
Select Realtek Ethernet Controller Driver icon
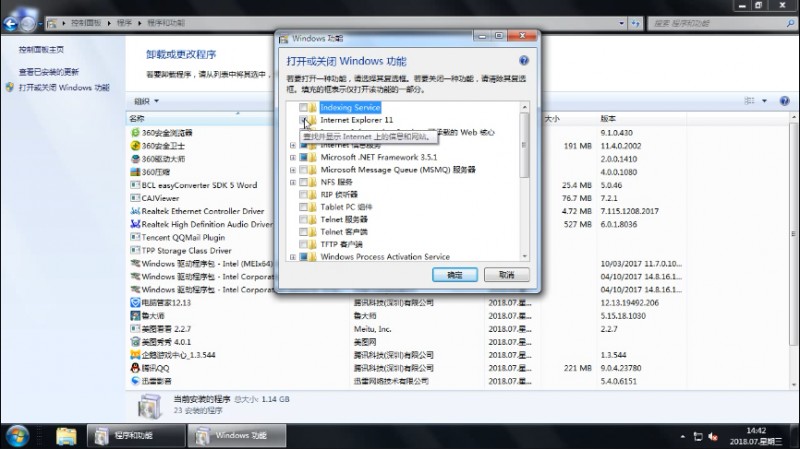pos(135,211)
